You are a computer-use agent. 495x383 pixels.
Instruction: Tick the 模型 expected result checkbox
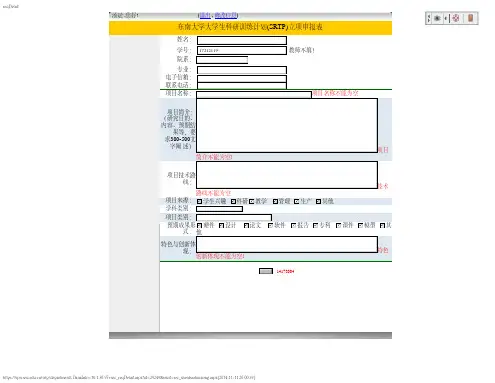(x=360, y=226)
